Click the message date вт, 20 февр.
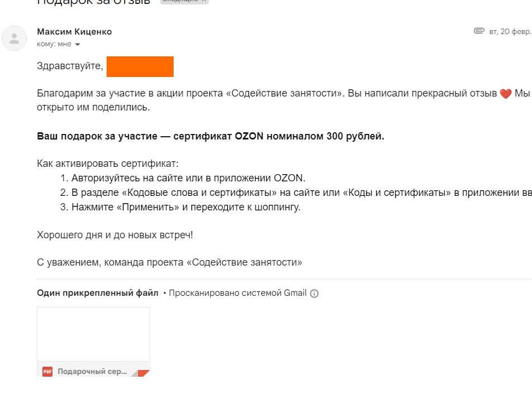The height and width of the screenshot is (394, 532). tap(510, 32)
